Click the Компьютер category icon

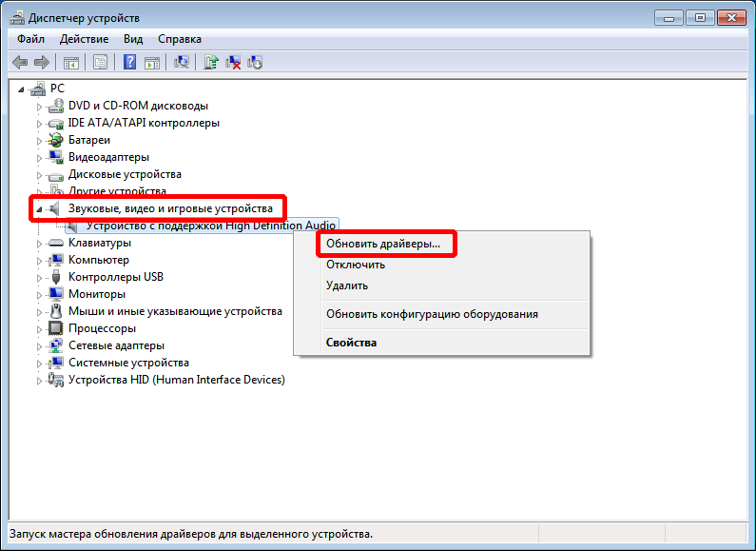tap(56, 260)
